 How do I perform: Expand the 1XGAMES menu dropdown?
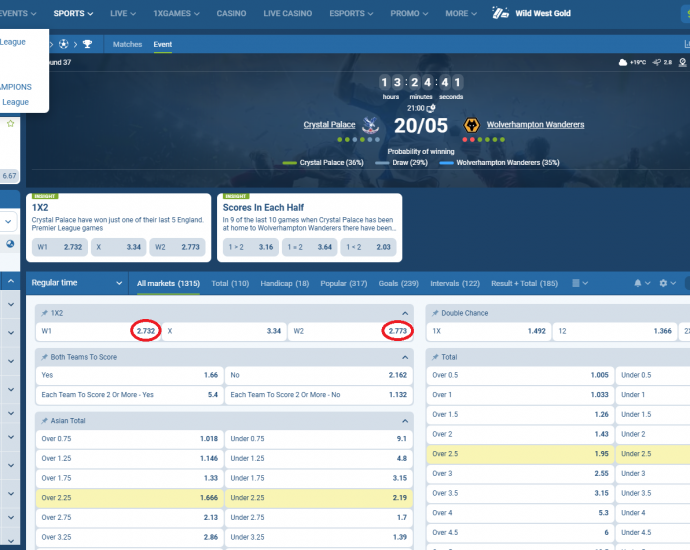tap(176, 14)
